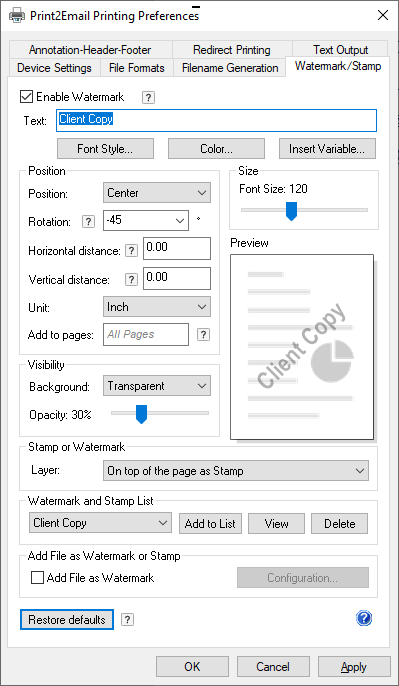Click the Add to List button
This screenshot has width=399, height=686.
coord(210,524)
